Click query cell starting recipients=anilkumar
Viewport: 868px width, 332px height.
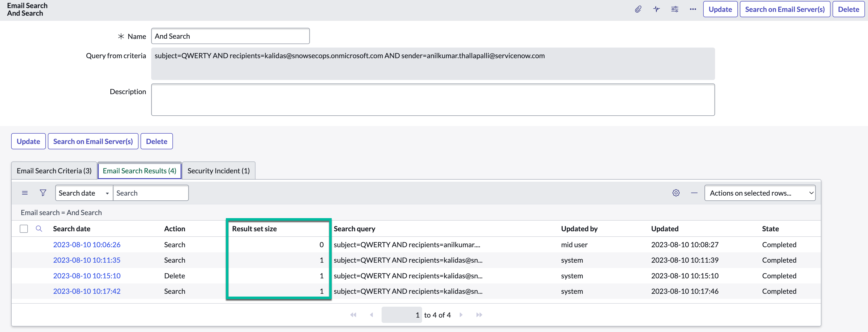[407, 244]
